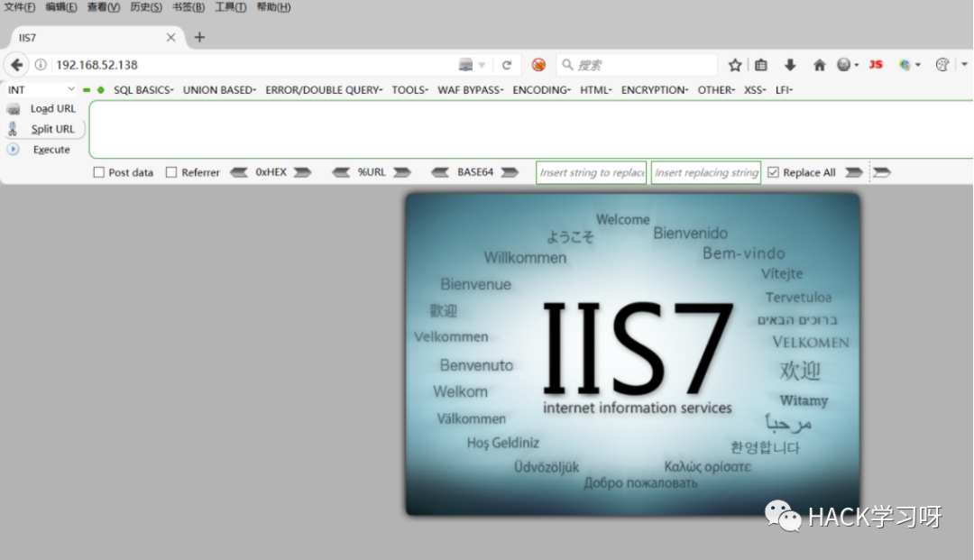
Task: Click the Load URL icon
Action: click(13, 109)
